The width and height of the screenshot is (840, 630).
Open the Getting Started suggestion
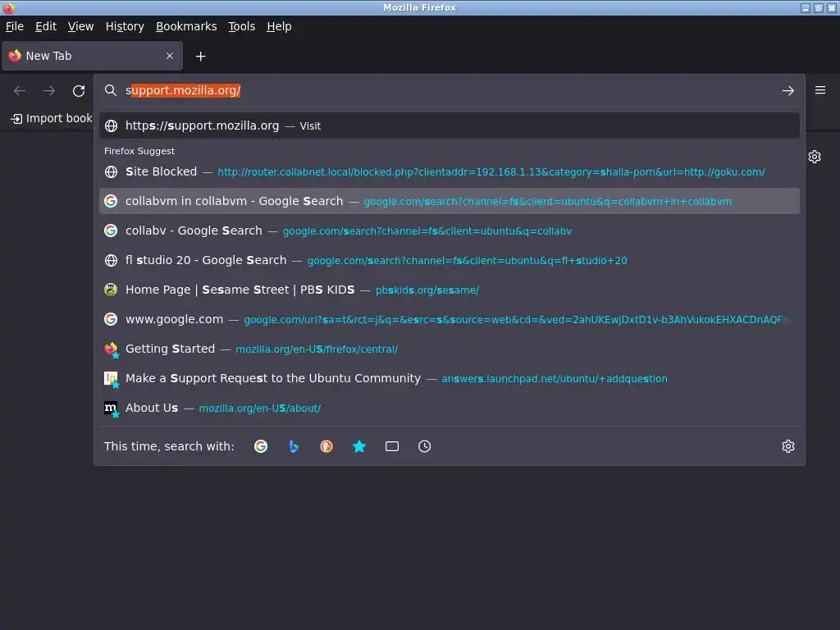[449, 349]
